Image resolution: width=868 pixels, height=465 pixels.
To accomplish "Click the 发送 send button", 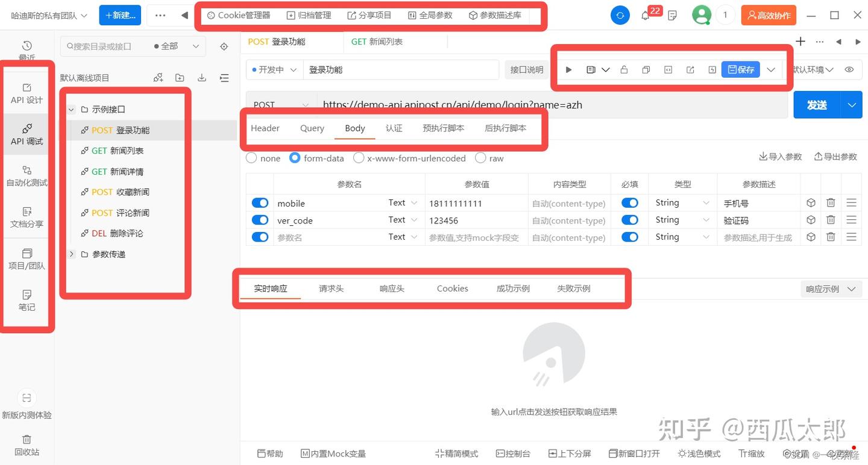I will tap(817, 104).
